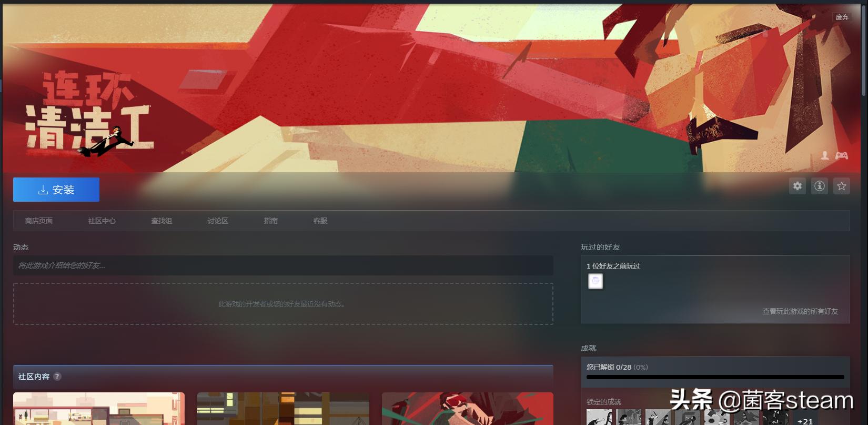Open the 查找组 find groups tab
This screenshot has height=425, width=868.
pos(162,221)
